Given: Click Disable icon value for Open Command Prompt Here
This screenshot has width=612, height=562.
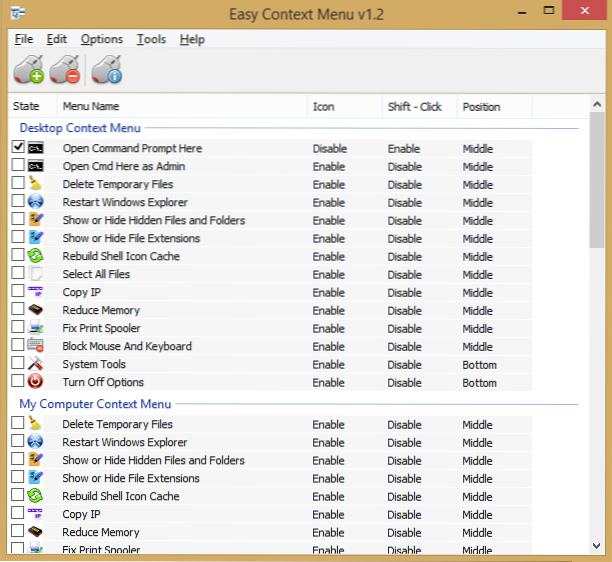Looking at the screenshot, I should pyautogui.click(x=330, y=149).
